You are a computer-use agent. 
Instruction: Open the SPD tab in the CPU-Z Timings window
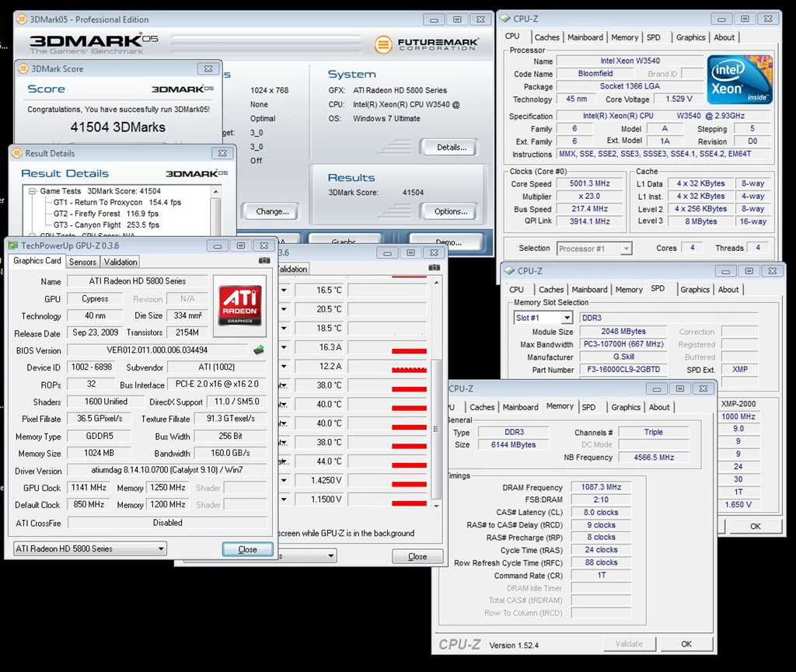589,407
